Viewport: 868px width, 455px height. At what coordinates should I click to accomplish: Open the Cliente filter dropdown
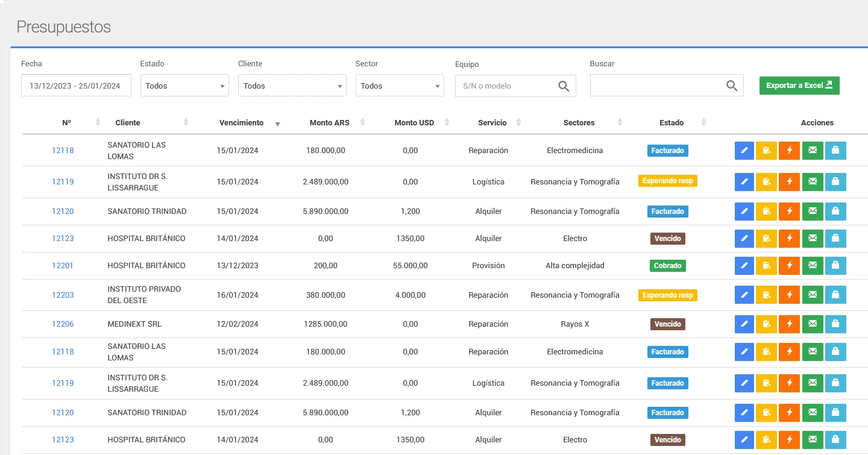(292, 86)
